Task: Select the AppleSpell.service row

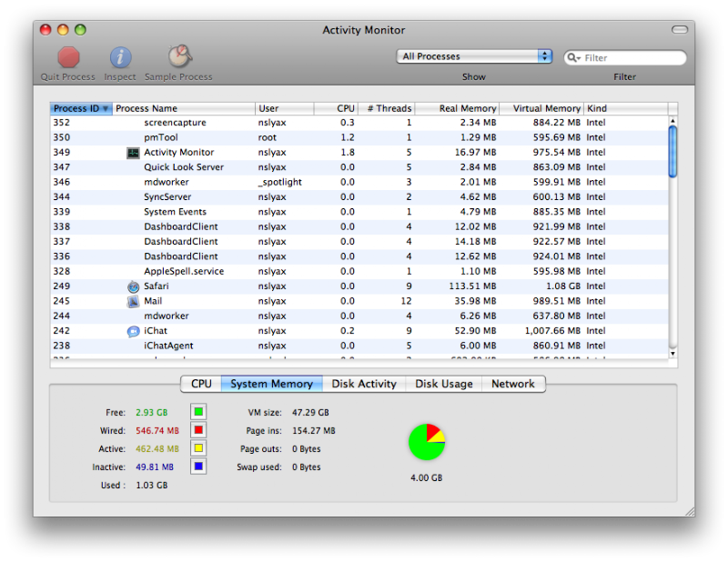Action: [359, 271]
